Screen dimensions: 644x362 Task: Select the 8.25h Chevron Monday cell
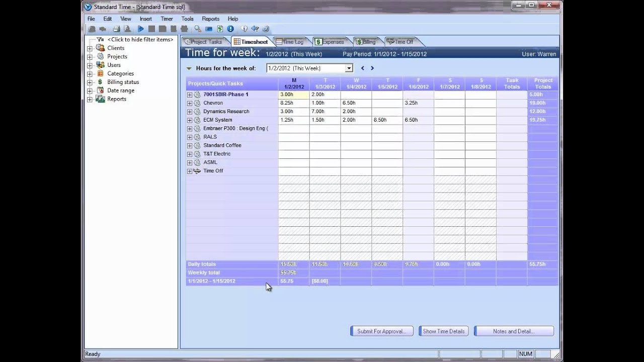coord(294,103)
